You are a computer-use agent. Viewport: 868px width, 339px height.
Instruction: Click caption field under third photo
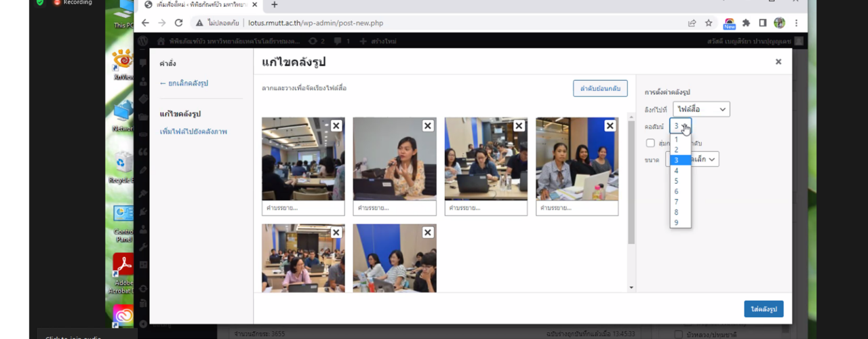tap(486, 208)
